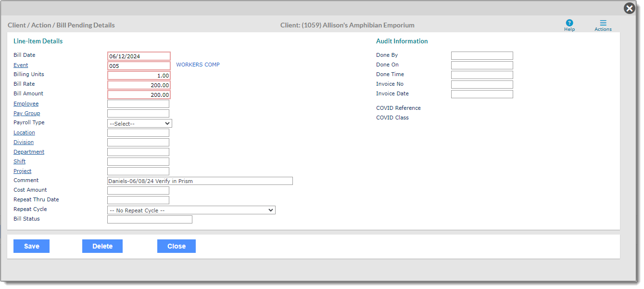Image resolution: width=644 pixels, height=289 pixels.
Task: Select the Location lookup link
Action: (24, 132)
